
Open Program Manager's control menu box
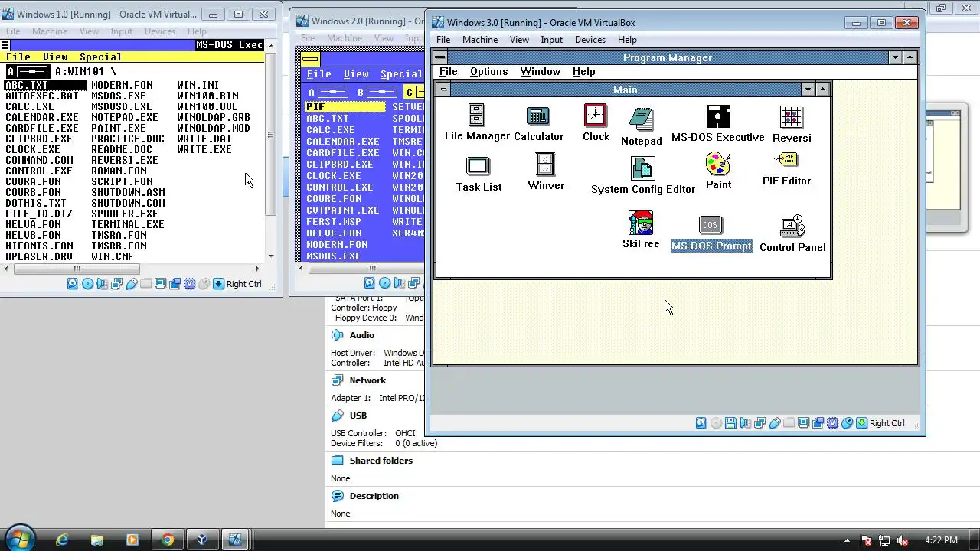[439, 57]
